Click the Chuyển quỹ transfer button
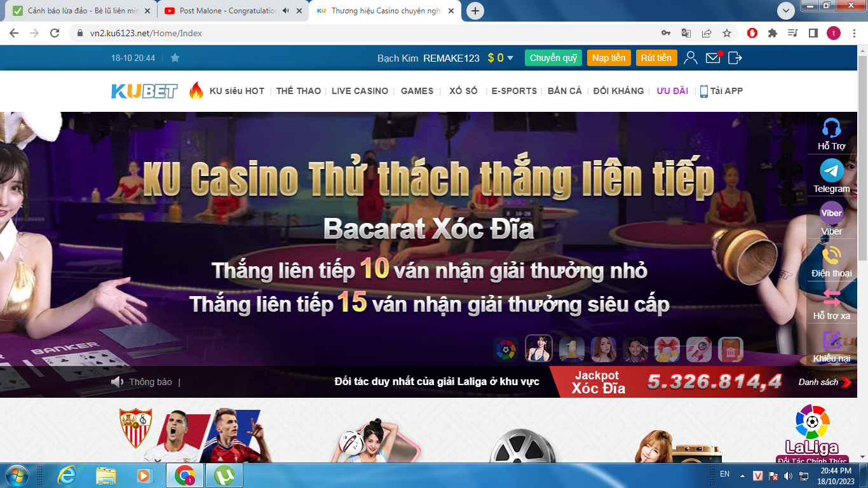Viewport: 868px width, 488px height. pyautogui.click(x=553, y=58)
